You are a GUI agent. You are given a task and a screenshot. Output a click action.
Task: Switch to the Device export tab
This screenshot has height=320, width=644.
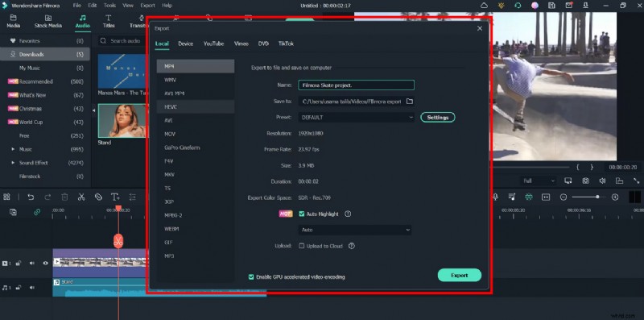tap(186, 44)
